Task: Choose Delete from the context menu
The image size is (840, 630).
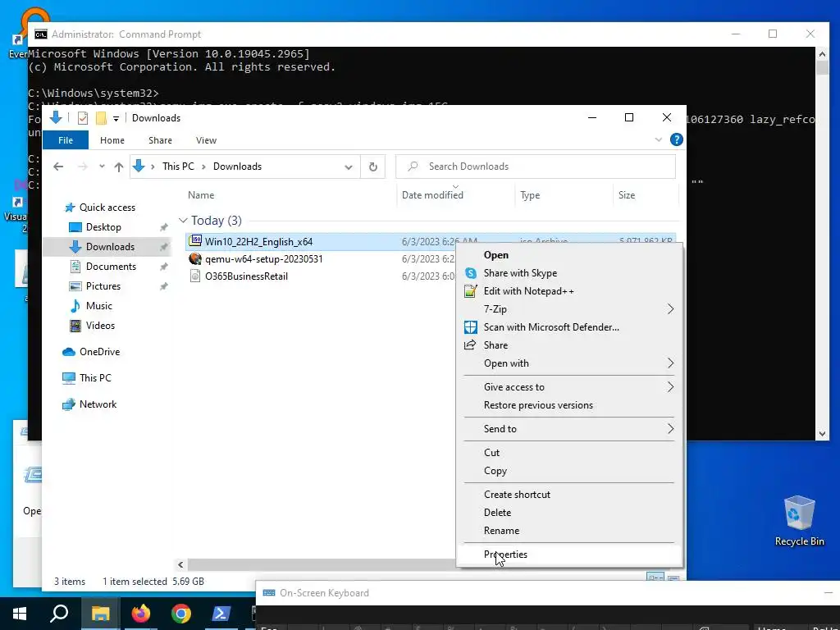Action: [569, 513]
